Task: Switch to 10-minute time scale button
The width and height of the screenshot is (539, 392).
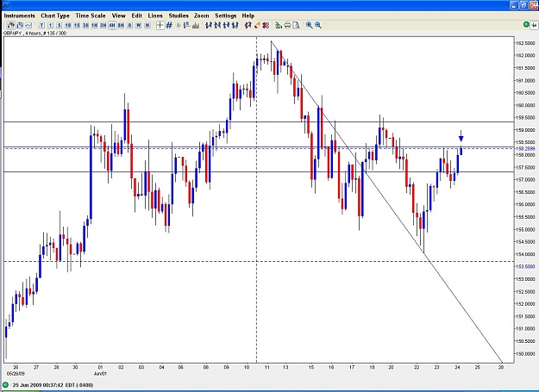Action: pyautogui.click(x=68, y=25)
